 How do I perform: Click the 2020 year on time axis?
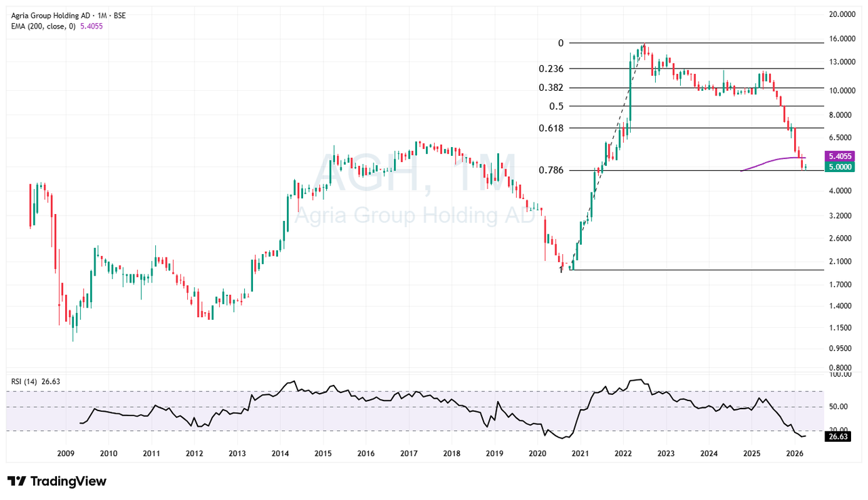pos(537,453)
